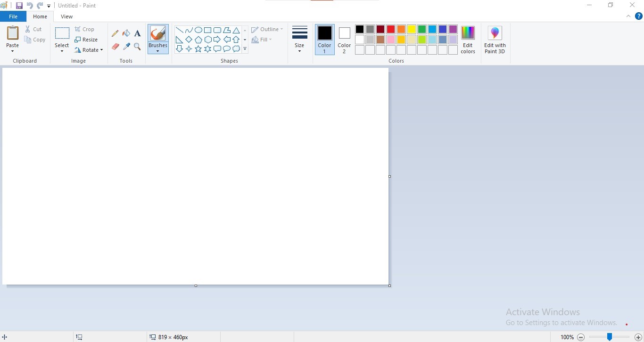The image size is (644, 342).
Task: Select the Text tool
Action: [x=137, y=33]
